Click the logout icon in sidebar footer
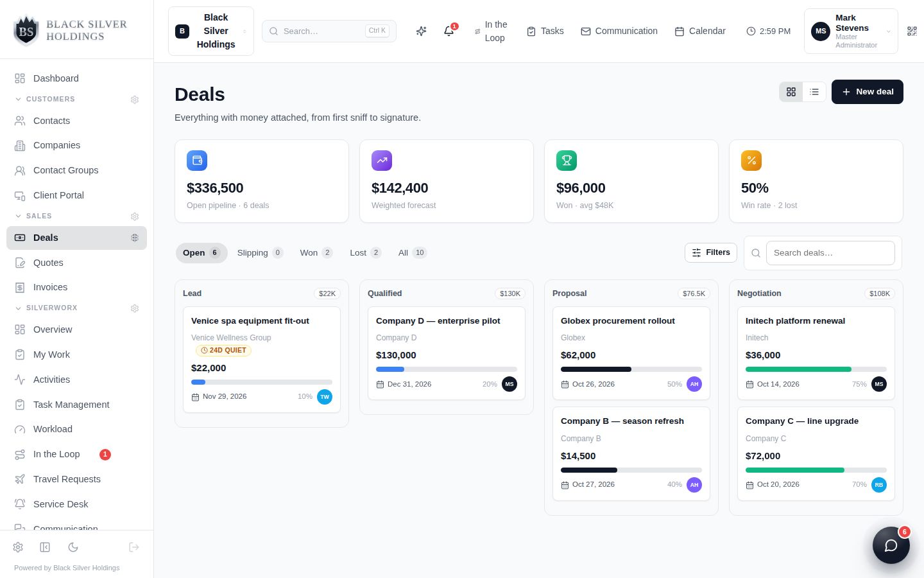This screenshot has width=924, height=578. 134,547
